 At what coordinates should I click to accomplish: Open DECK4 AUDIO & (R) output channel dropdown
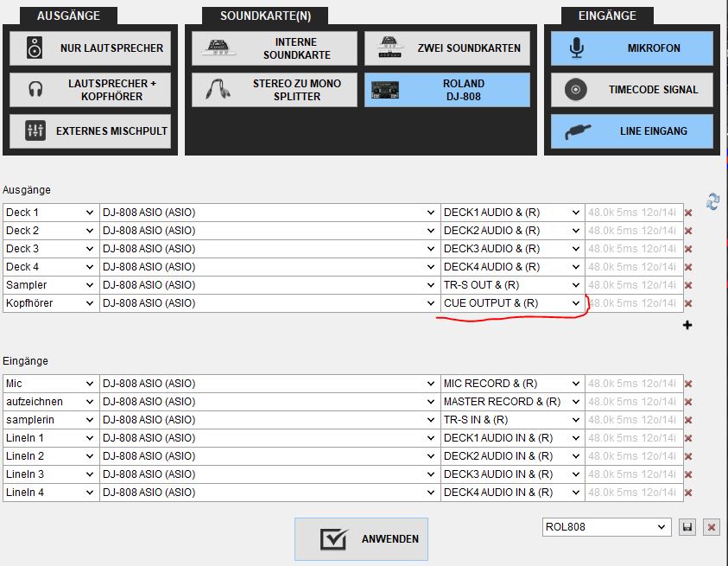(513, 267)
